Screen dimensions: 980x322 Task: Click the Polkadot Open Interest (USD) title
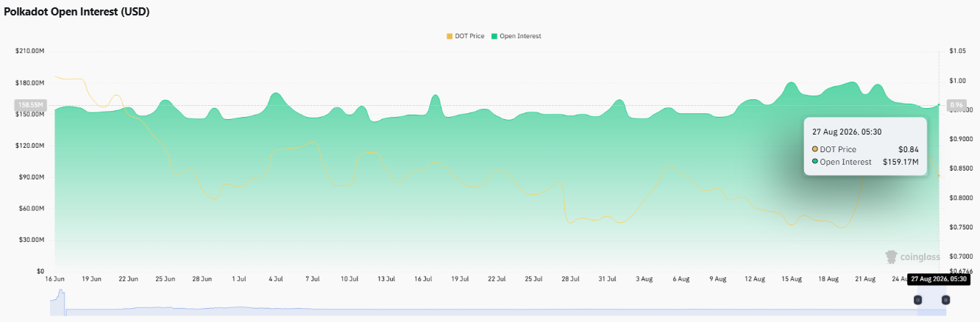(x=77, y=12)
